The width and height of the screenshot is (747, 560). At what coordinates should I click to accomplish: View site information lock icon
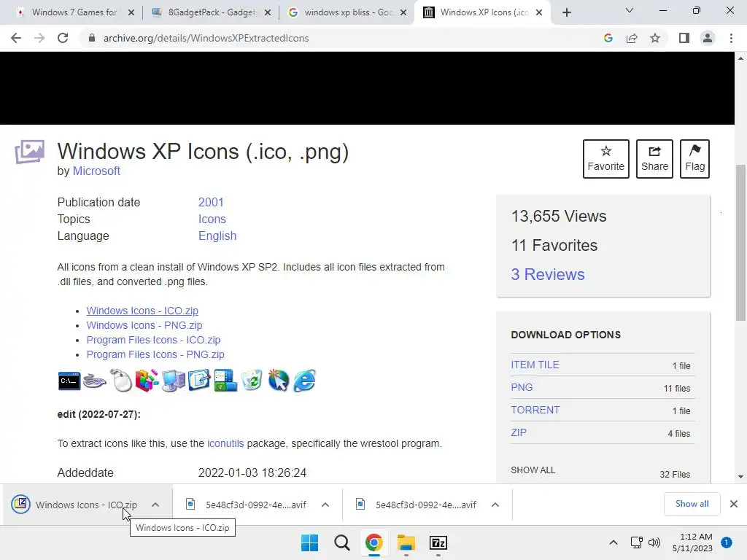tap(92, 38)
